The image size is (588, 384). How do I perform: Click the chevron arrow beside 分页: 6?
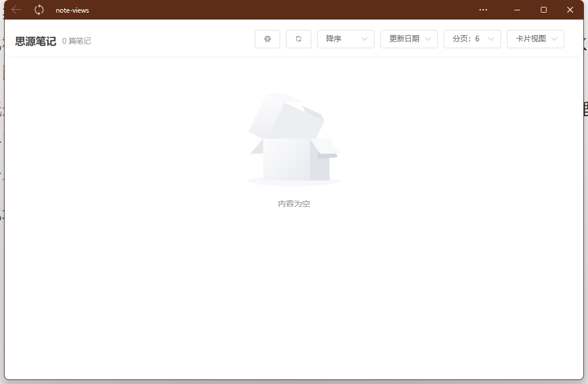pos(491,39)
